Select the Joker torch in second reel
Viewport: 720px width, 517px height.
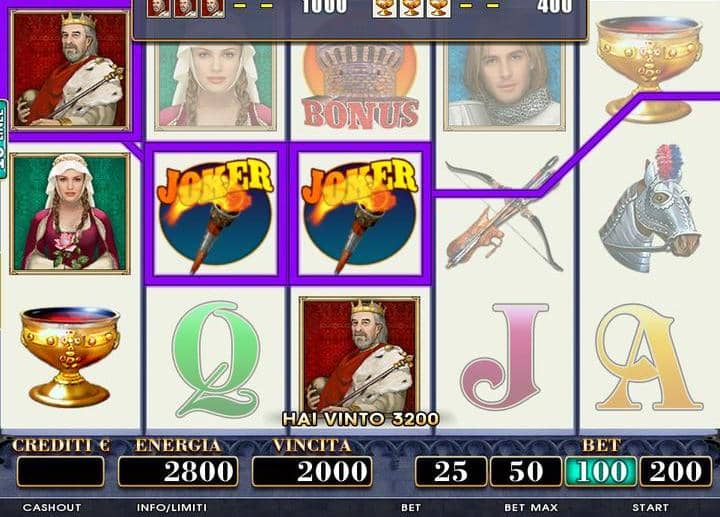[x=215, y=214]
